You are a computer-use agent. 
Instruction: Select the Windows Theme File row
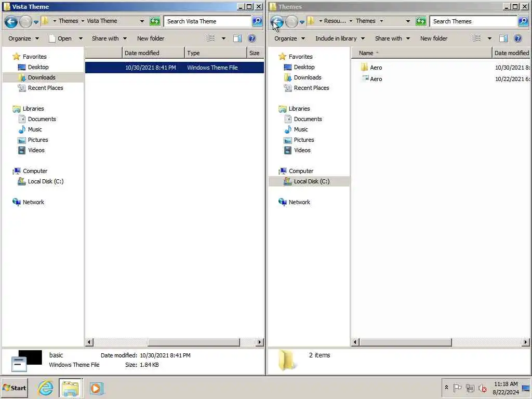175,68
